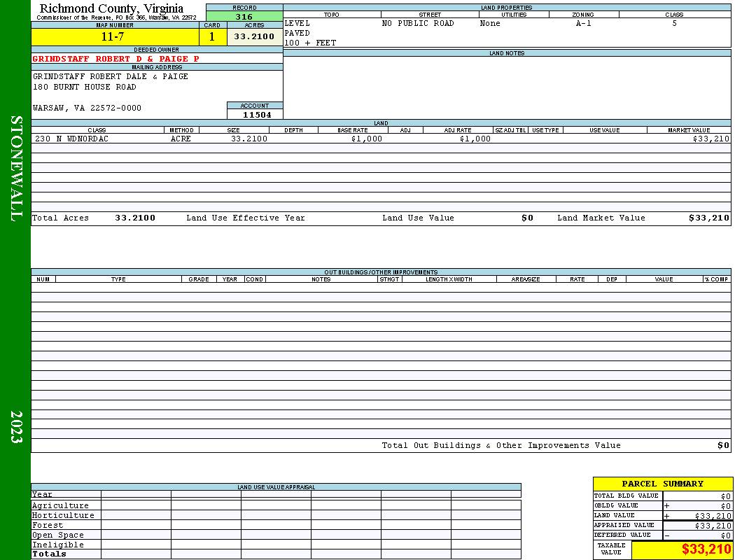Screen dimensions: 735x560
Task: Click the land class value 5
Action: [x=675, y=23]
